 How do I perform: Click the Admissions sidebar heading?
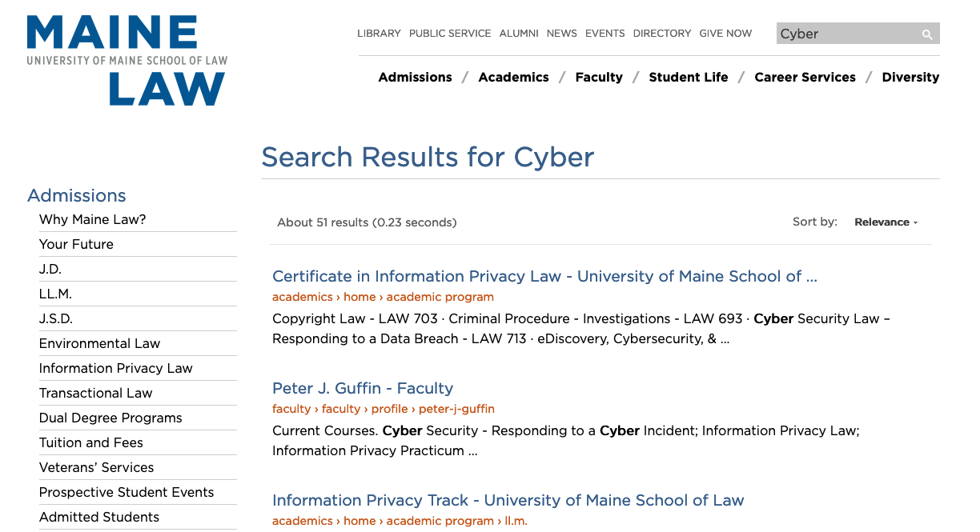click(x=77, y=195)
